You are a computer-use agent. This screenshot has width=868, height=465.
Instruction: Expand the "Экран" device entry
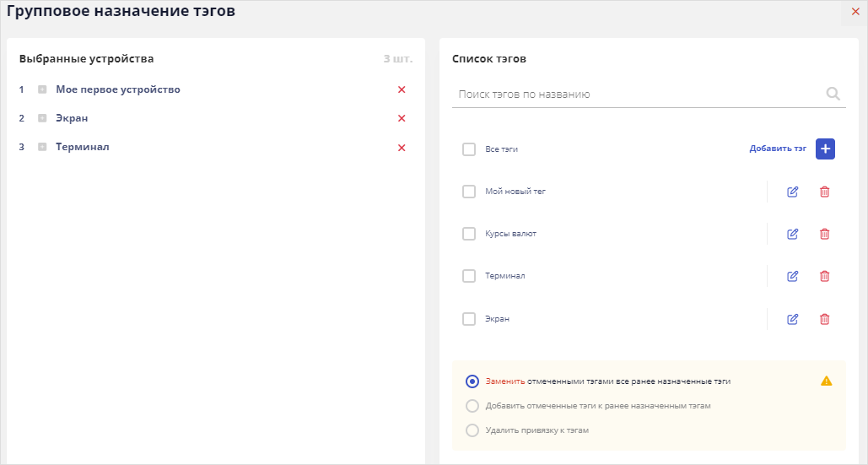tap(42, 118)
